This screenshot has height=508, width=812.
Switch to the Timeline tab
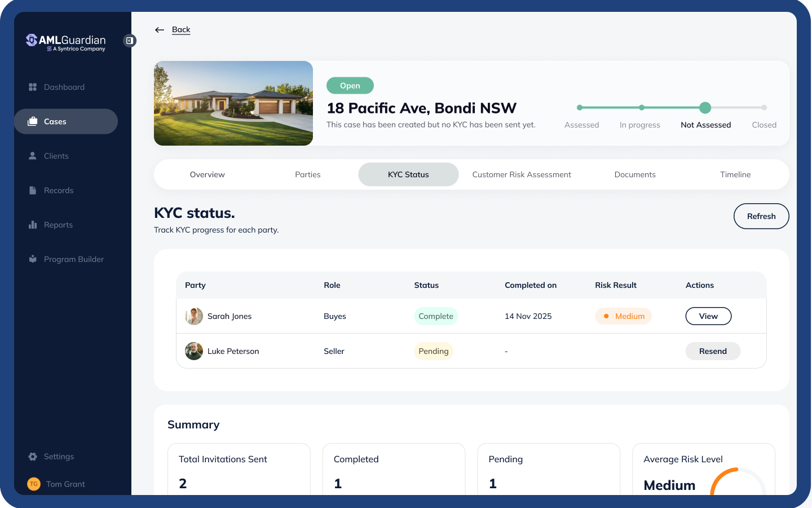pyautogui.click(x=735, y=174)
